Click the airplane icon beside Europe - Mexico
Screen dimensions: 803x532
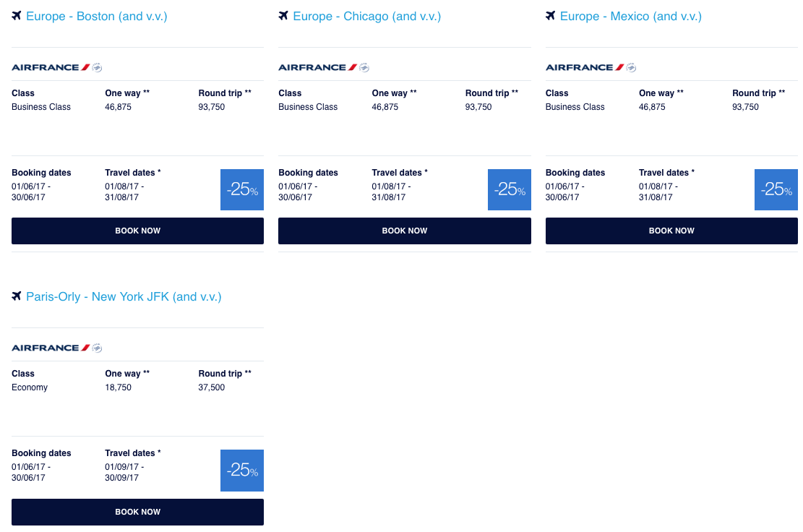[x=551, y=16]
